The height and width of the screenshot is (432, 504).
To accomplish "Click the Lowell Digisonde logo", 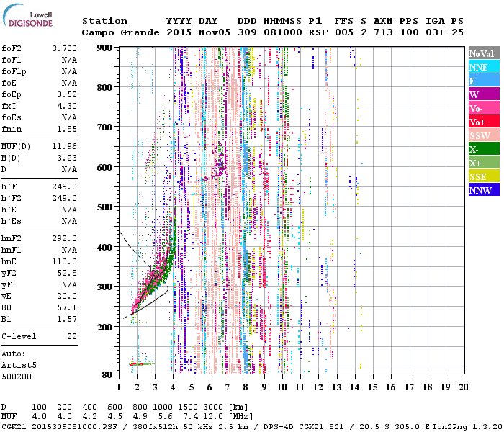I will click(27, 15).
